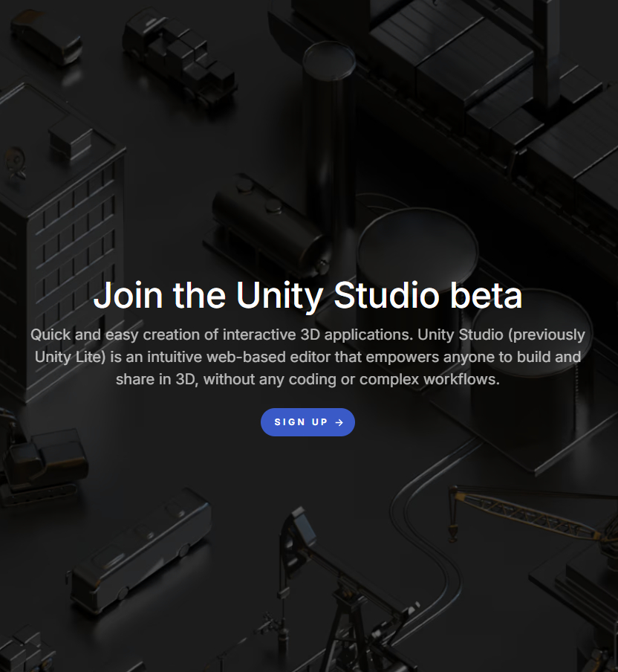This screenshot has height=672, width=618.
Task: Click the word 'Unity' in the heading
Action: coord(279,296)
